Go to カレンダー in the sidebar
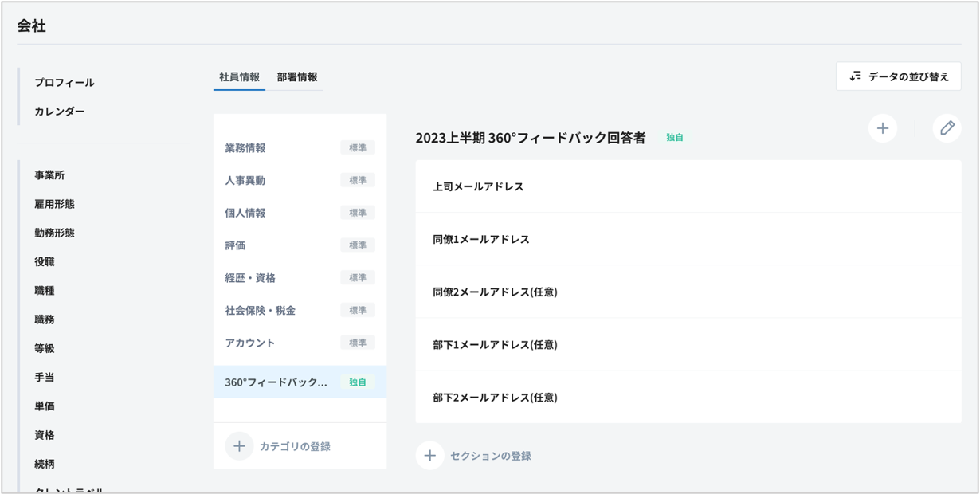980x494 pixels. point(59,112)
